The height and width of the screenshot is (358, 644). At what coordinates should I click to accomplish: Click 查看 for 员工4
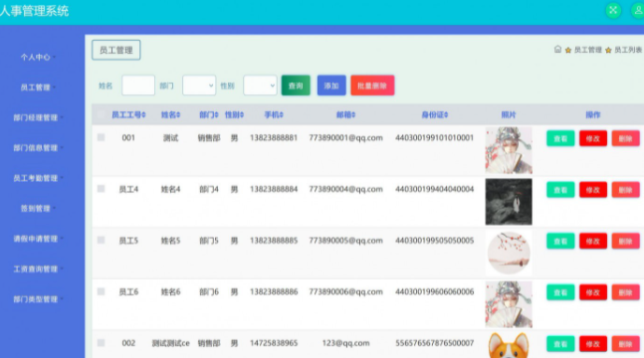click(x=560, y=190)
